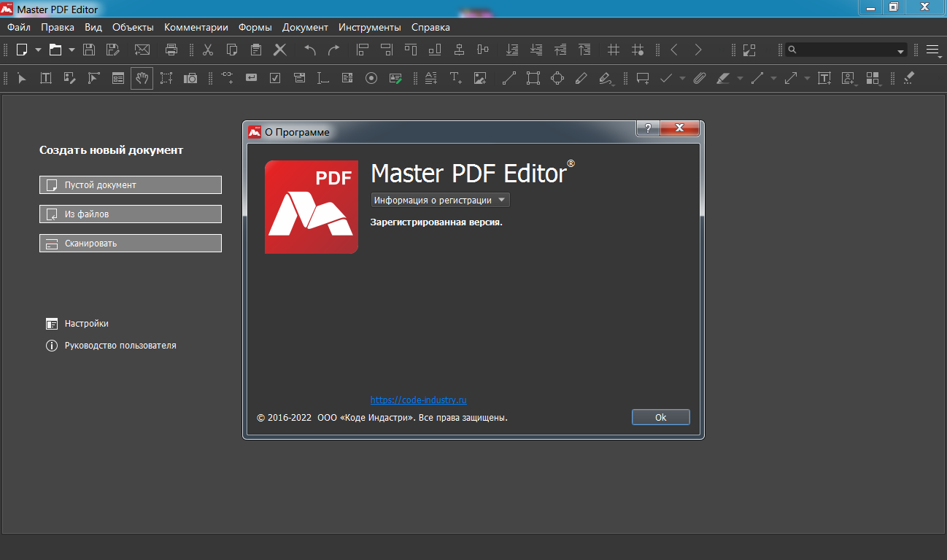The height and width of the screenshot is (560, 947).
Task: Click the Сканировать button
Action: (131, 243)
